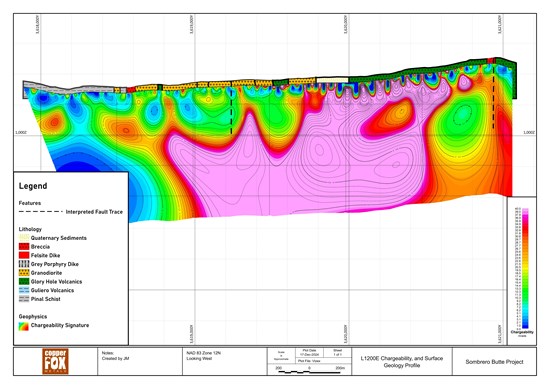Click the Glory Hole Volcanics swatch

(24, 281)
